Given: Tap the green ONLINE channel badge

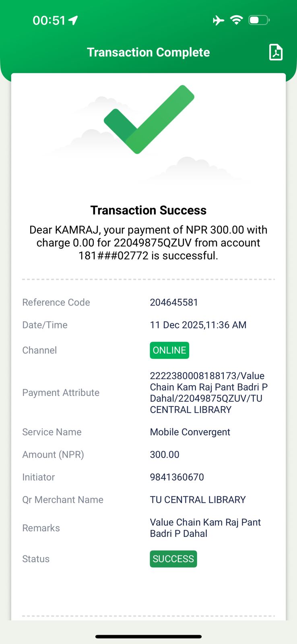Looking at the screenshot, I should tap(169, 350).
